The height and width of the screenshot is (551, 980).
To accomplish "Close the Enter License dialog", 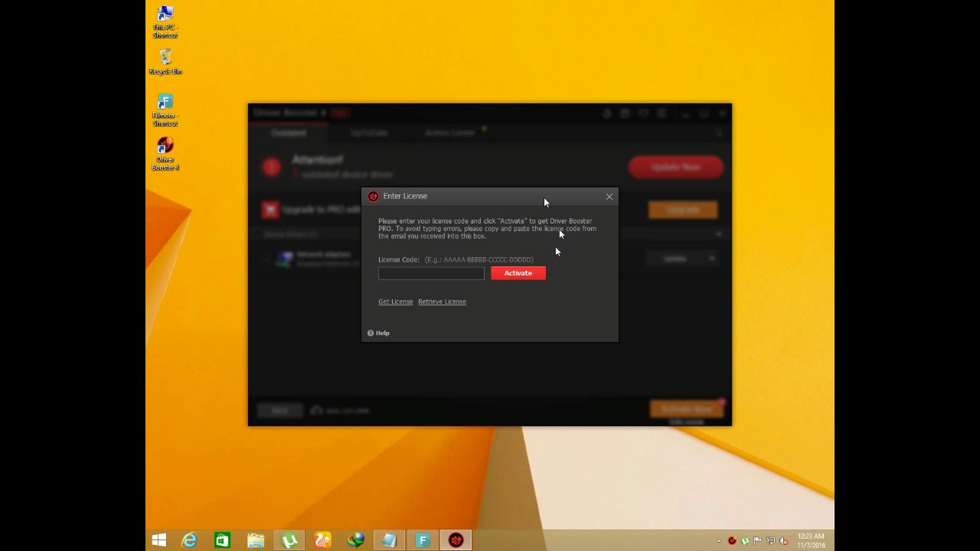I will (x=609, y=197).
